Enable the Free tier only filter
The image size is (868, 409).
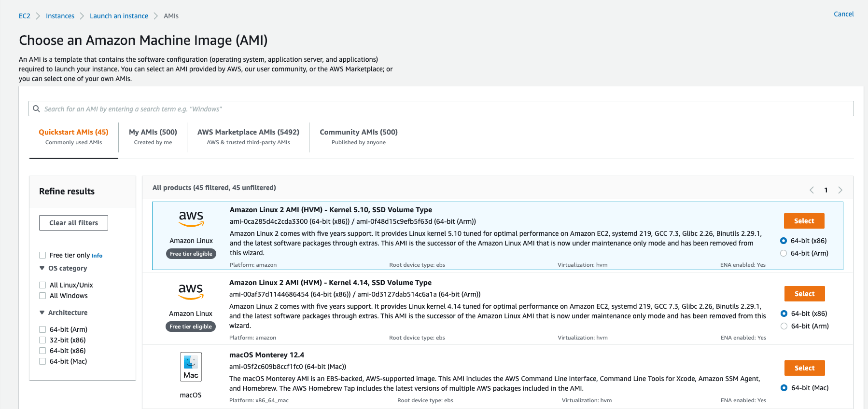click(x=42, y=255)
